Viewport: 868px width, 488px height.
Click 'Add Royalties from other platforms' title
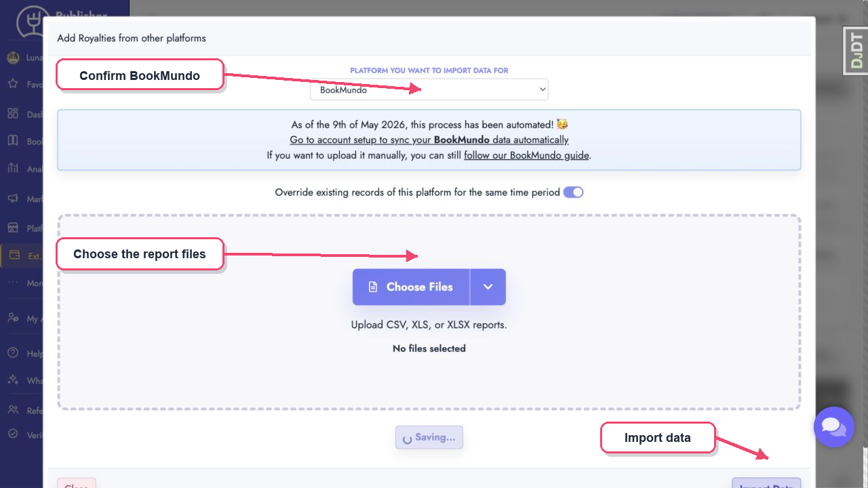(132, 38)
